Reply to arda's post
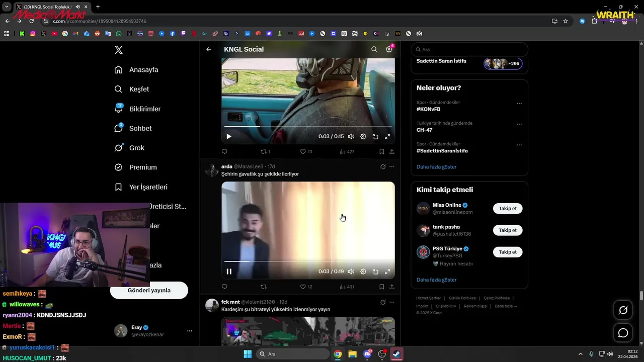 click(x=224, y=287)
